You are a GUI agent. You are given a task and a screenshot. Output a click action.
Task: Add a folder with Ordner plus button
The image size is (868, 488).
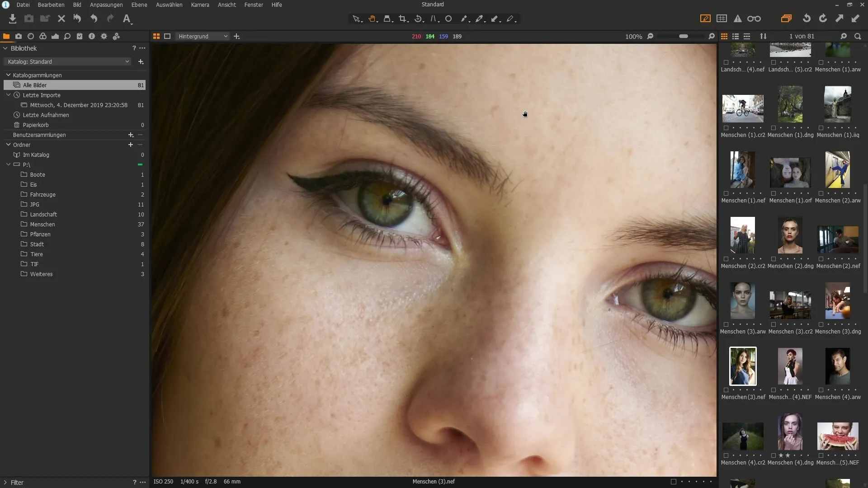click(x=131, y=145)
